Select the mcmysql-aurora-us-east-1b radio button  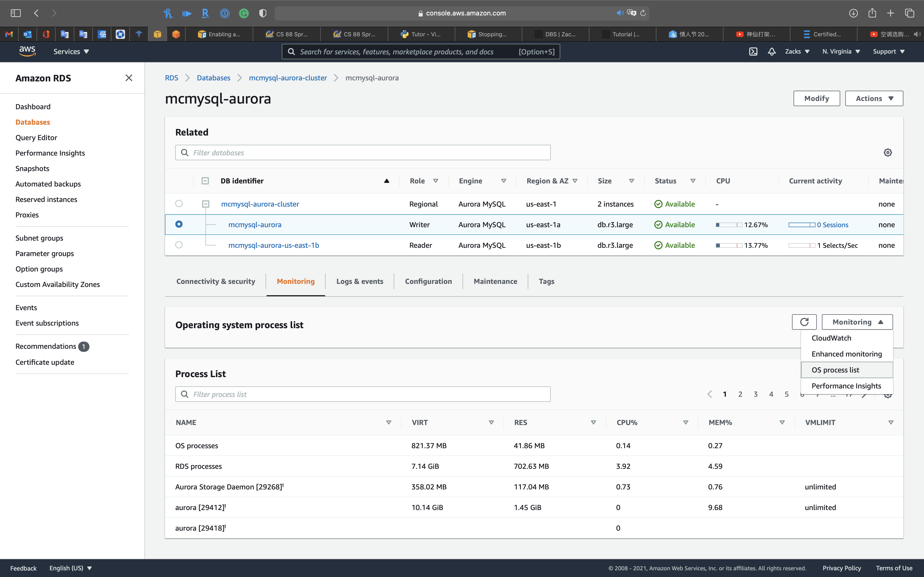[179, 245]
